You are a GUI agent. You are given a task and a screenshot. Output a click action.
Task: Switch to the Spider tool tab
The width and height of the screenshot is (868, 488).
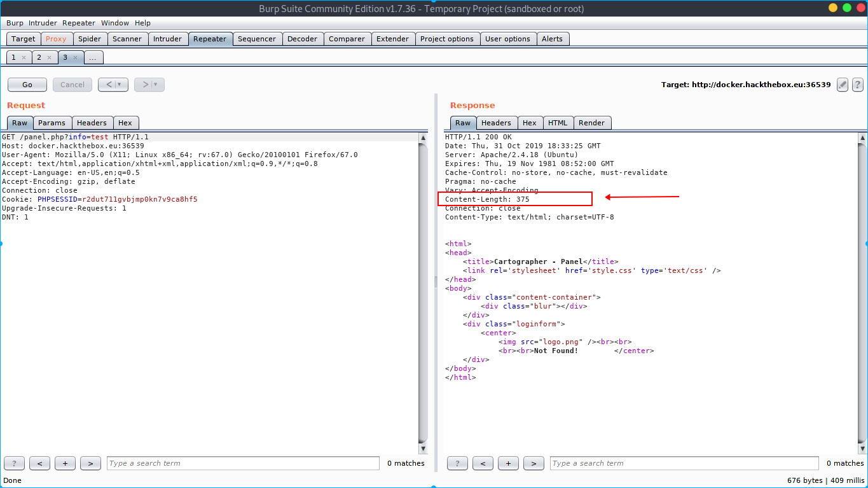pos(90,39)
